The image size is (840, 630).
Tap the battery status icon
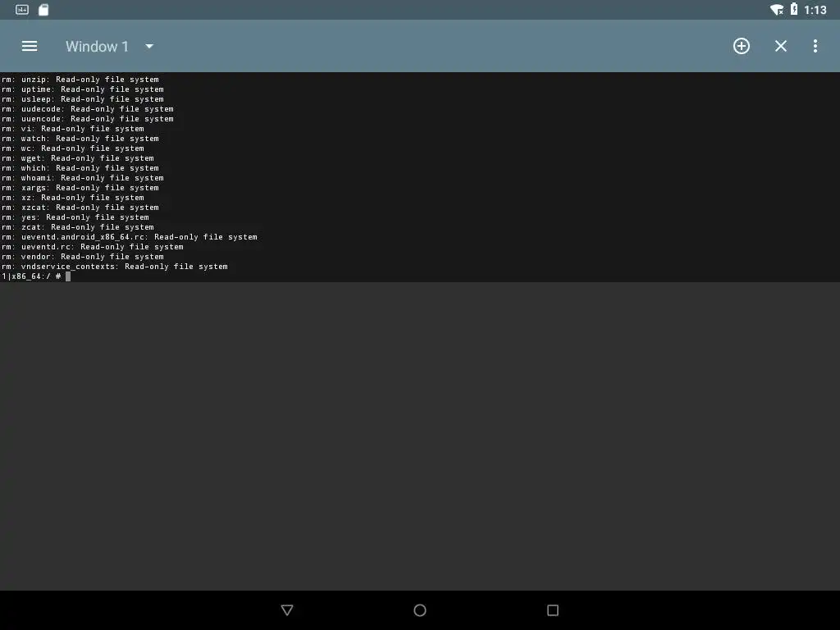[794, 9]
